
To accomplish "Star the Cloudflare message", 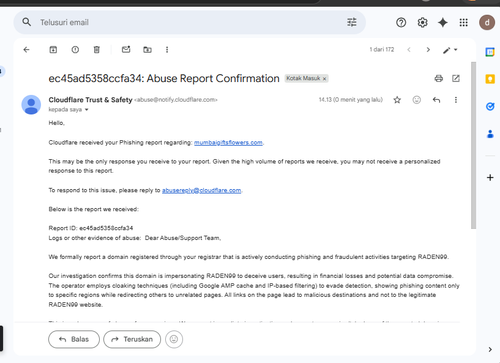I will (x=397, y=100).
